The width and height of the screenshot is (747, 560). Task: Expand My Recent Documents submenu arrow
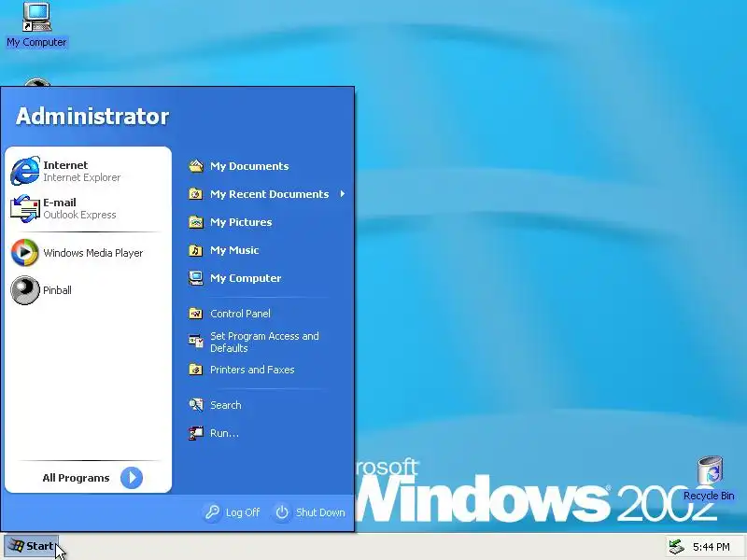coord(343,194)
